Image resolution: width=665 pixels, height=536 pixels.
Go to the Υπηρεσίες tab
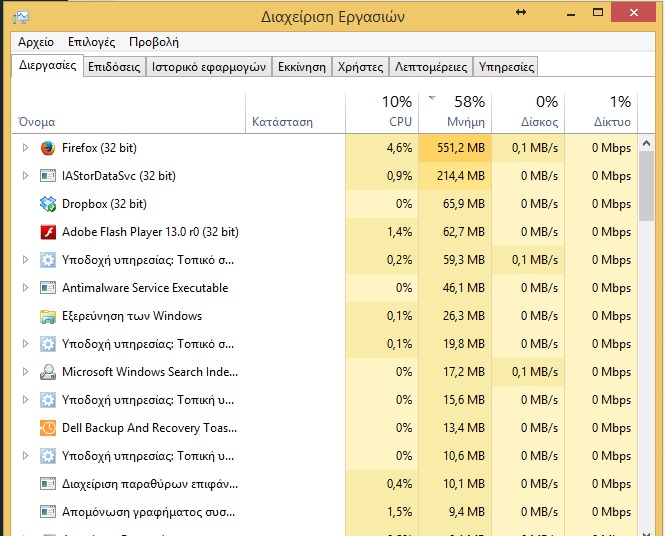point(506,67)
